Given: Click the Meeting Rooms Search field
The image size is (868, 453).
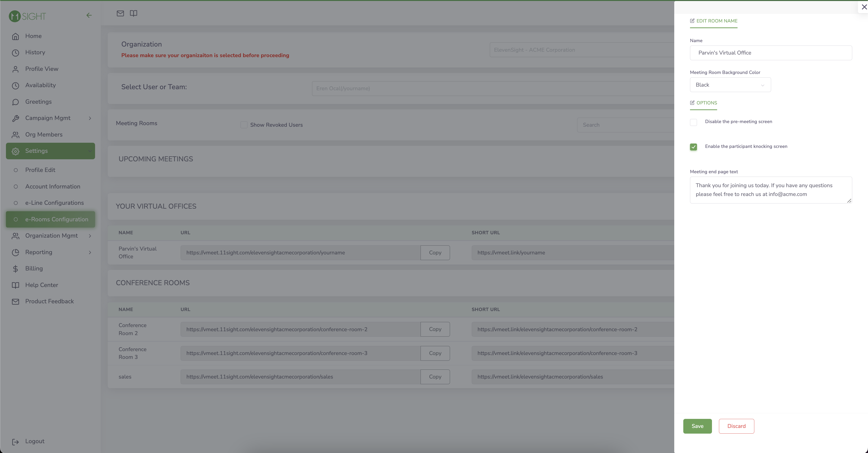Looking at the screenshot, I should coord(626,125).
